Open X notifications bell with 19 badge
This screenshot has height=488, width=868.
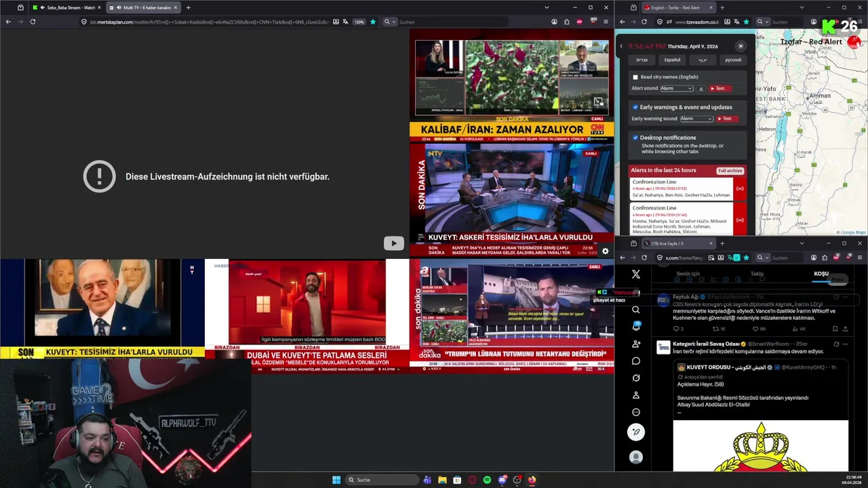coord(635,327)
